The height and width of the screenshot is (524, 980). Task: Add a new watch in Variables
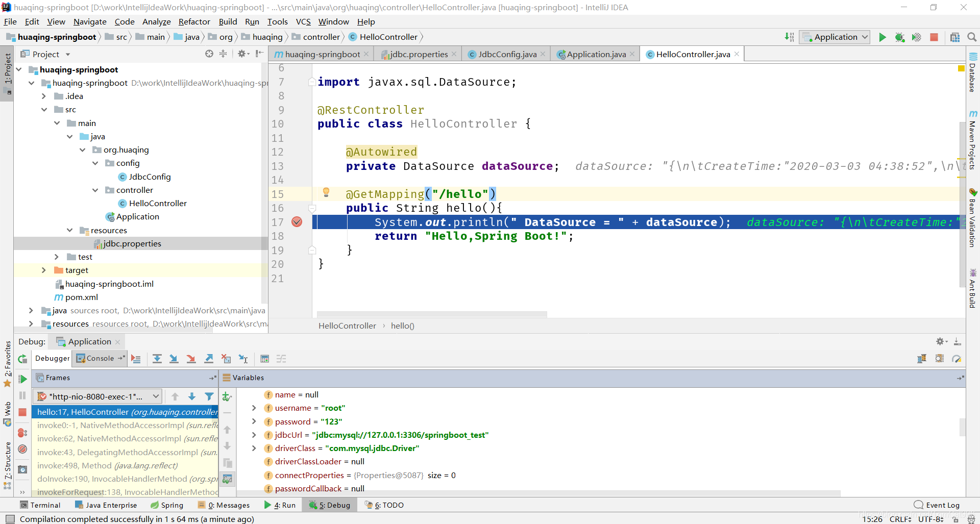click(227, 396)
